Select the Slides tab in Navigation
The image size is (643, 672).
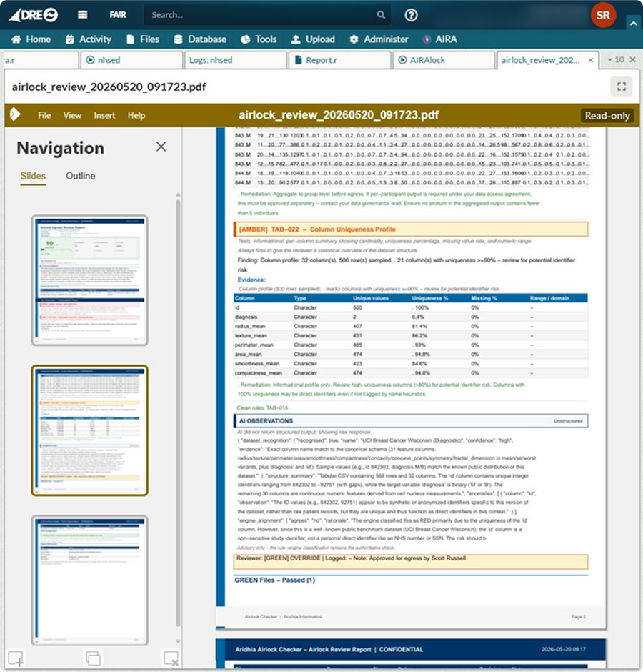[x=33, y=176]
